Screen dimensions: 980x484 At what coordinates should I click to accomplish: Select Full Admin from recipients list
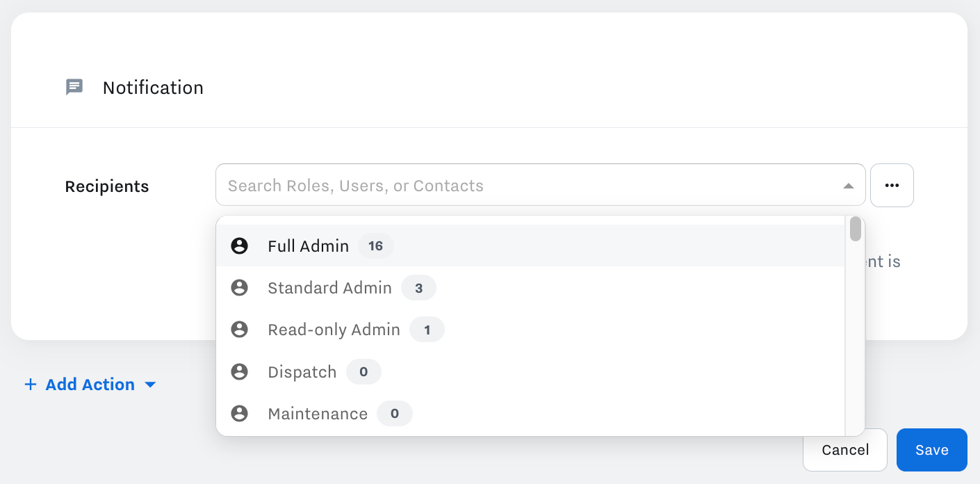(x=308, y=245)
